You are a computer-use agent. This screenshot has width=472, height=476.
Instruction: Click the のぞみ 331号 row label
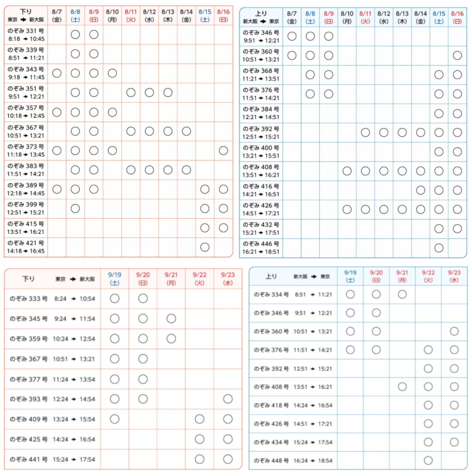(26, 35)
